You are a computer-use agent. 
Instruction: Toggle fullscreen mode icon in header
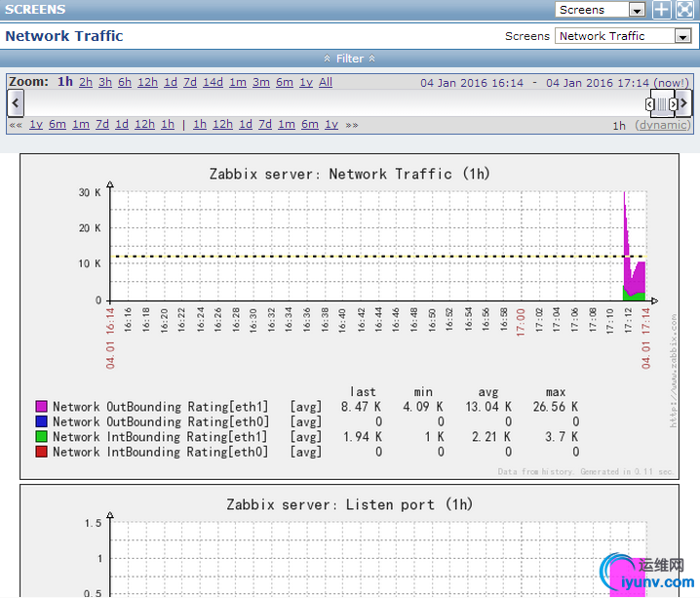pyautogui.click(x=685, y=10)
